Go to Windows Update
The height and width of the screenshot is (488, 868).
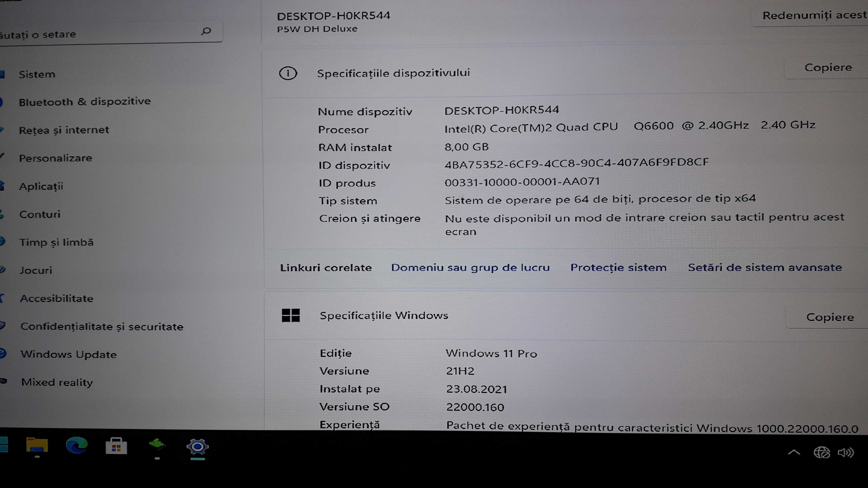coord(69,354)
